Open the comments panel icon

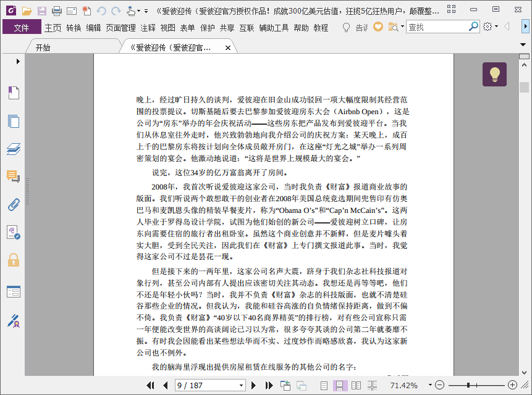point(14,177)
